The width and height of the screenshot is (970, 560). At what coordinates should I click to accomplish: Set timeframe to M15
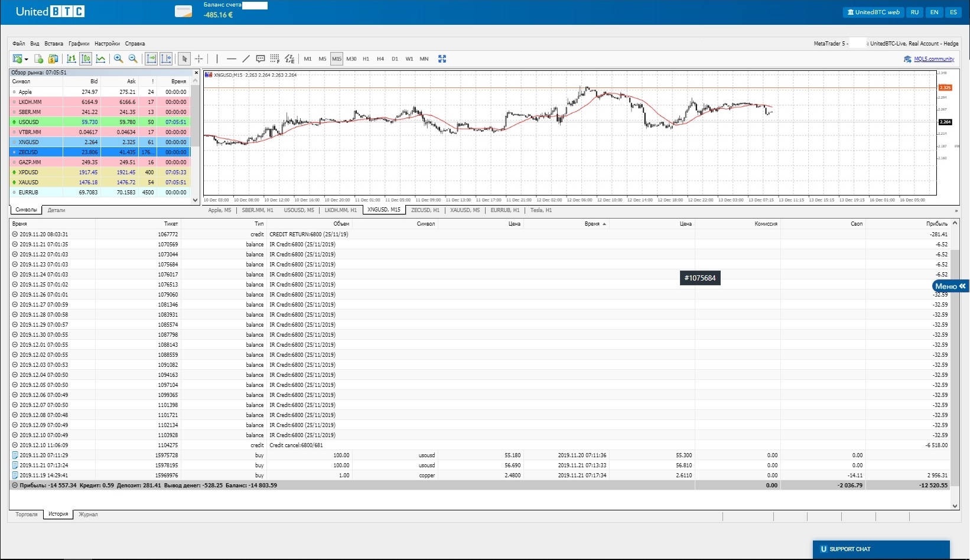pos(337,59)
